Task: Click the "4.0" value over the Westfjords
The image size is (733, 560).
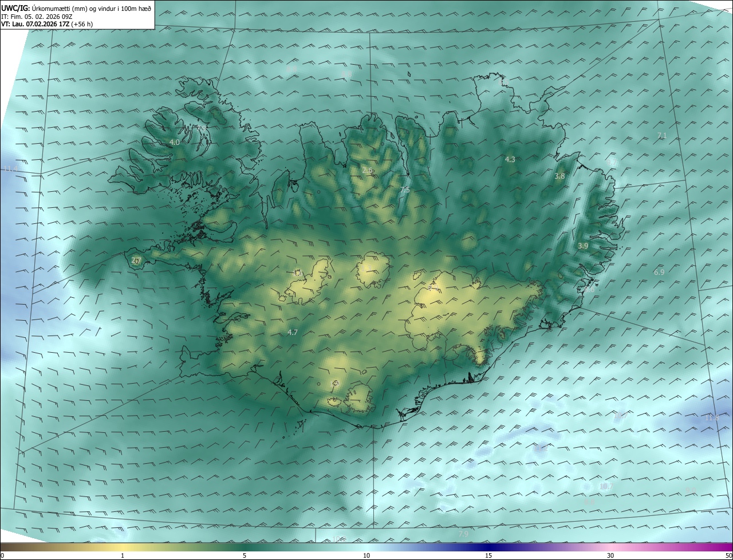Action: tap(175, 142)
